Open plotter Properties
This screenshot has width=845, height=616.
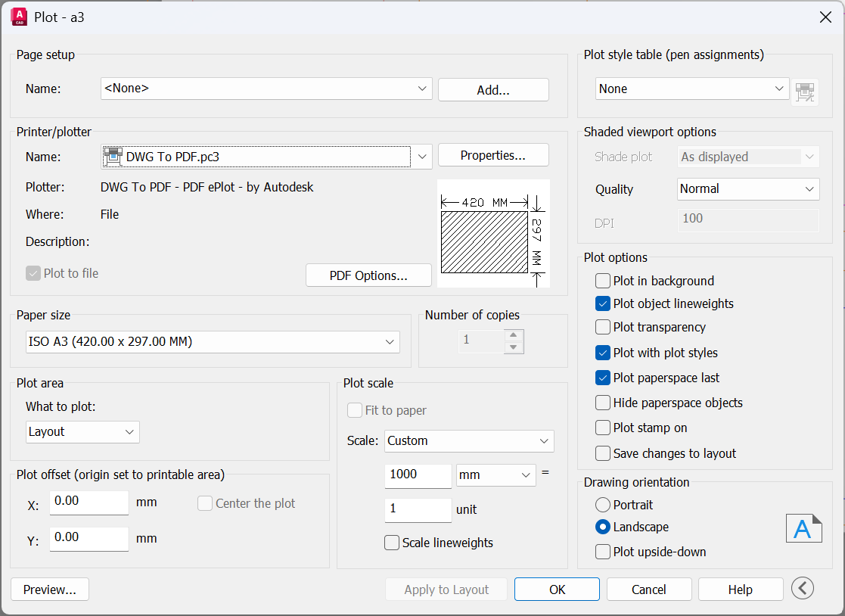tap(492, 155)
